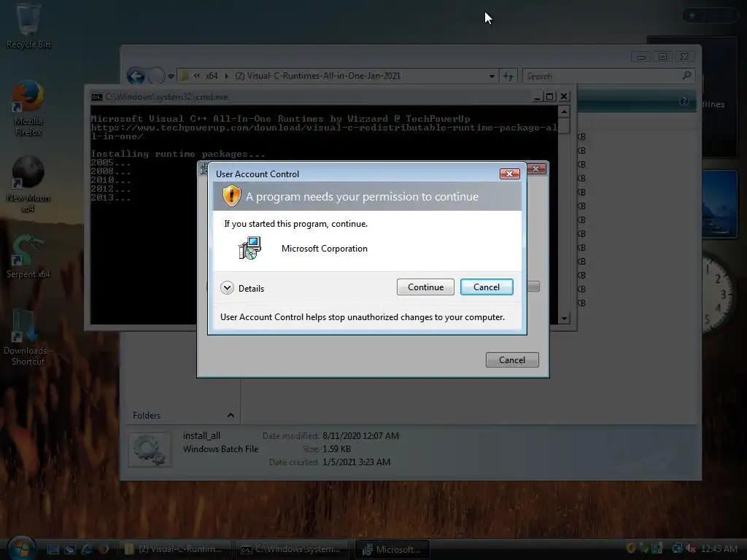
Task: Close the User Account Control dialog
Action: click(509, 174)
